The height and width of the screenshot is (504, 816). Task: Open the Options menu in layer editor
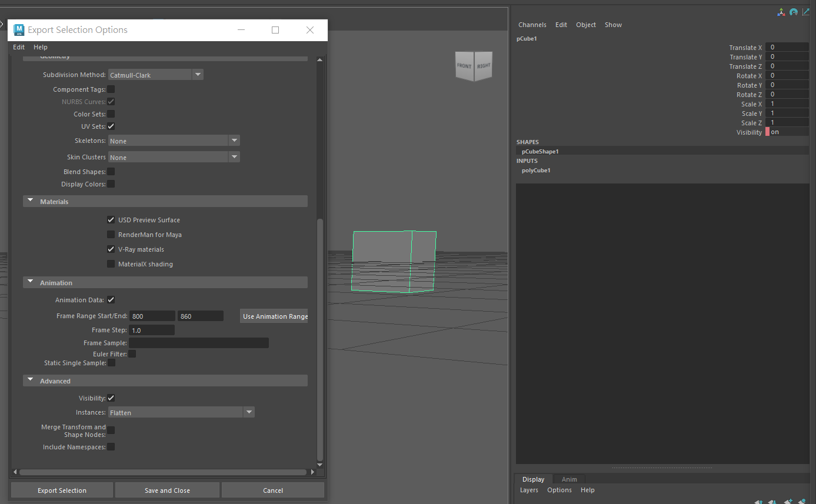tap(559, 490)
